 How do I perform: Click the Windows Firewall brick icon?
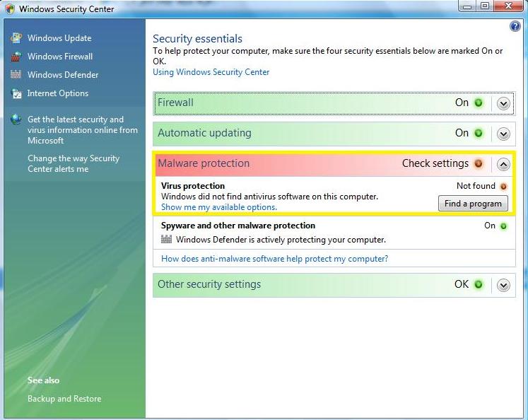[x=16, y=57]
